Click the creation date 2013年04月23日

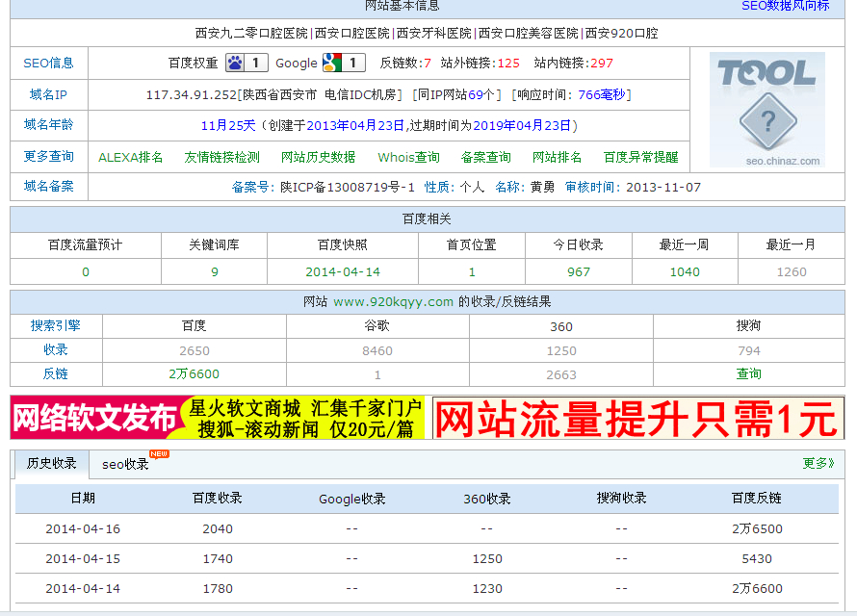355,125
